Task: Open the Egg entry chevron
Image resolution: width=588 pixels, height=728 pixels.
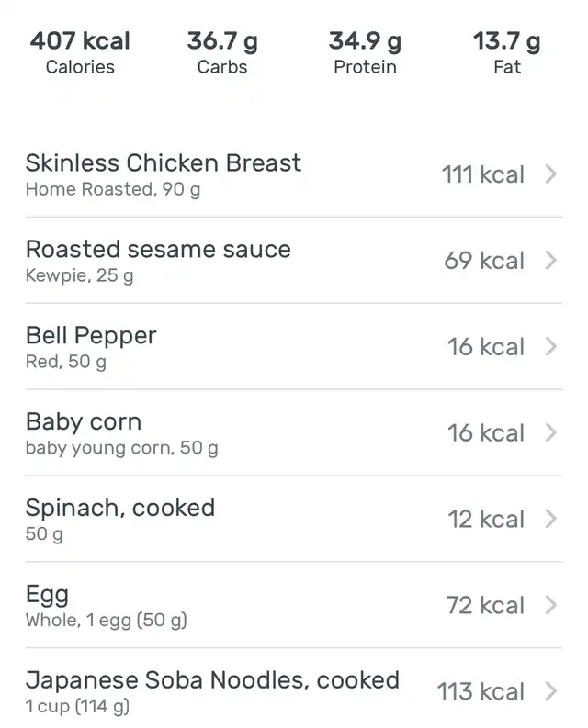Action: pos(551,606)
